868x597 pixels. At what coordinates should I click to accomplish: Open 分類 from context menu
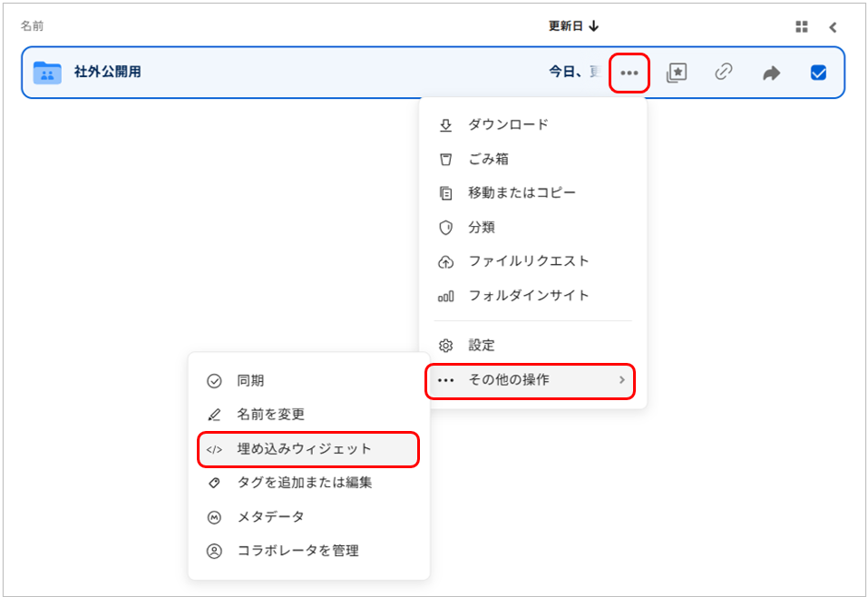(x=481, y=227)
